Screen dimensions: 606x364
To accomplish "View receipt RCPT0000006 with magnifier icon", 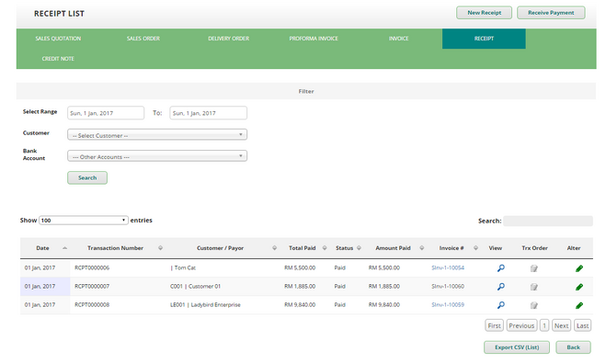I will (x=501, y=268).
